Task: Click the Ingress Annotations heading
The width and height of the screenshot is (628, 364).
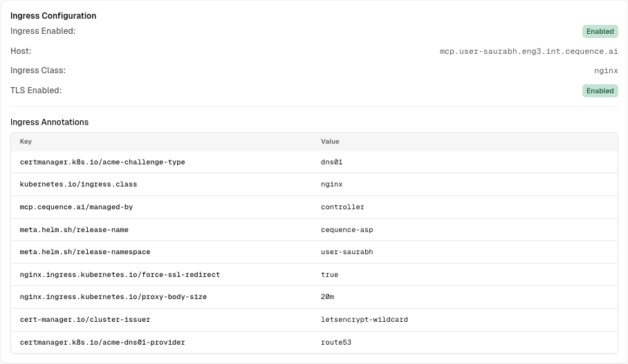Action: [x=49, y=122]
